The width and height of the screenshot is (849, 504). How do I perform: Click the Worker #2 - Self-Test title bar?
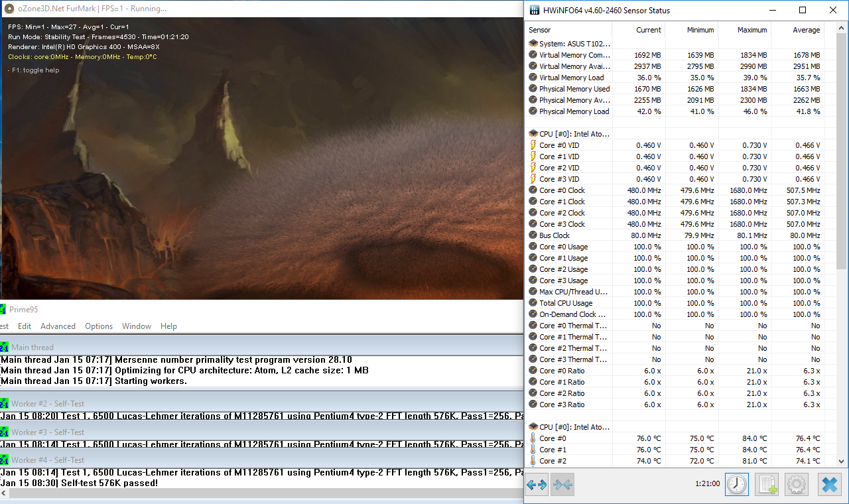[261, 403]
